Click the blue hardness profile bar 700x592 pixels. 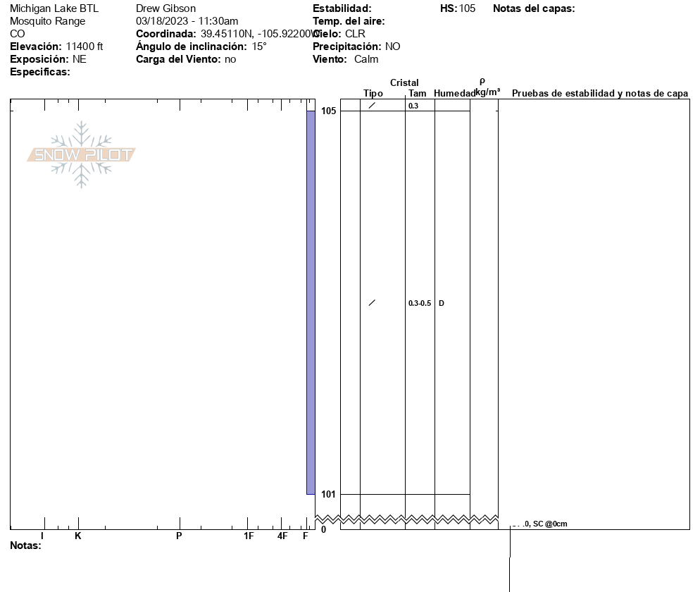311,302
